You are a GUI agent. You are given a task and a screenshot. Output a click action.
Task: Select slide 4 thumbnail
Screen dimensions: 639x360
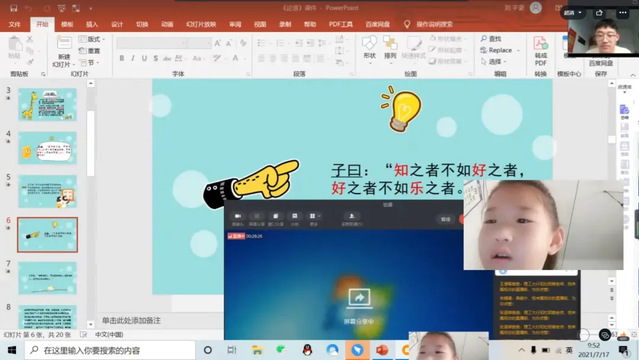click(47, 148)
